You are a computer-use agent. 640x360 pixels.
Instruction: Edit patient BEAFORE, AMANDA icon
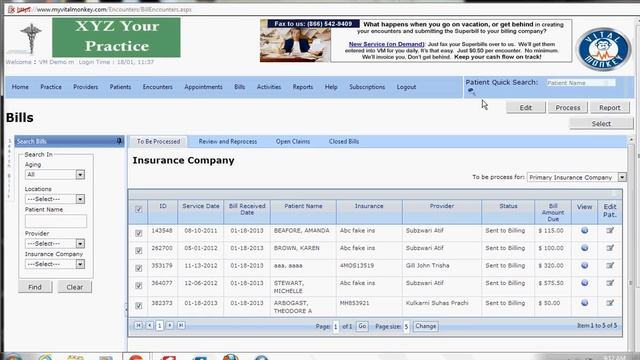tap(610, 231)
